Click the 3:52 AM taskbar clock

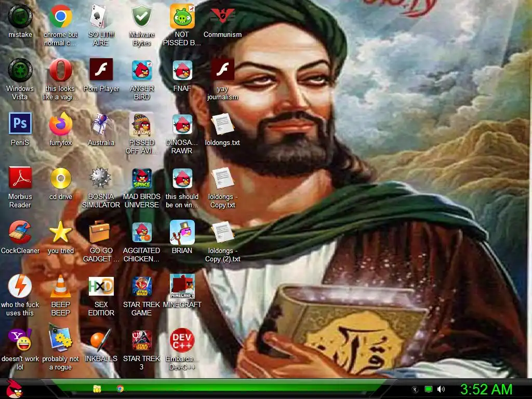click(x=486, y=389)
